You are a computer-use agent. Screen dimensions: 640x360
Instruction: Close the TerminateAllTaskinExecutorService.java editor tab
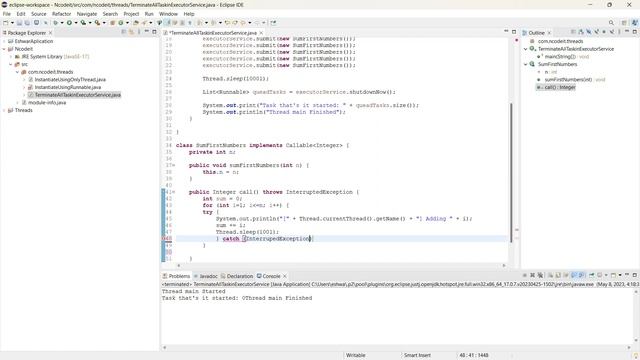point(261,33)
